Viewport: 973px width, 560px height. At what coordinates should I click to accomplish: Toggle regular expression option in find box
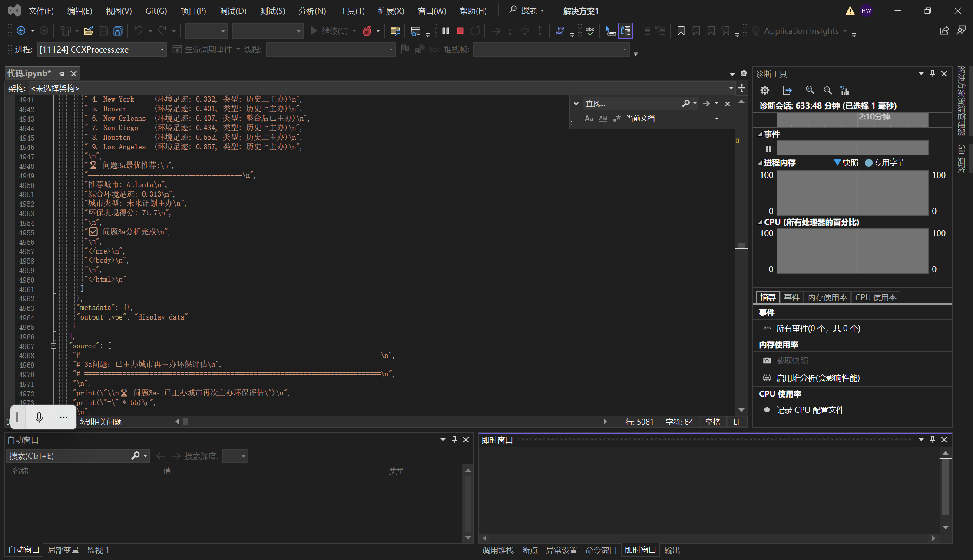617,118
